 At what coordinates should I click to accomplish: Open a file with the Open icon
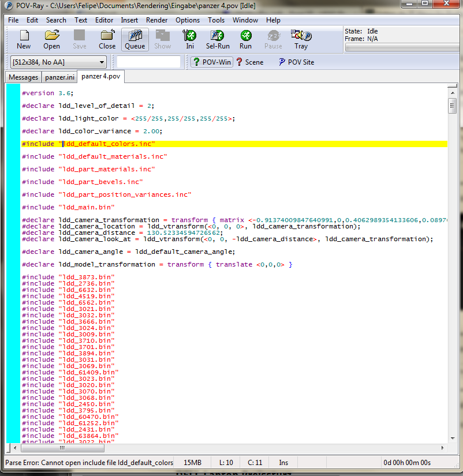51,39
